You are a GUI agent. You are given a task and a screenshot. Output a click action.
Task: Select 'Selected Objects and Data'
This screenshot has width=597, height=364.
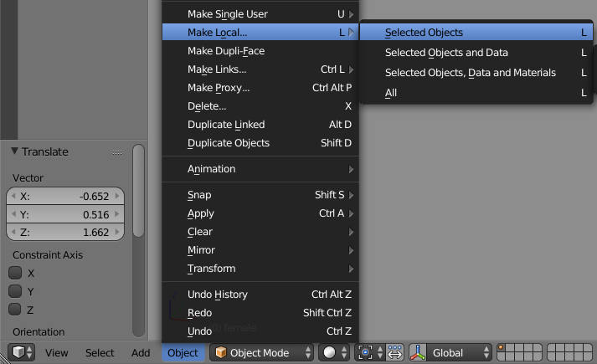tap(476, 52)
